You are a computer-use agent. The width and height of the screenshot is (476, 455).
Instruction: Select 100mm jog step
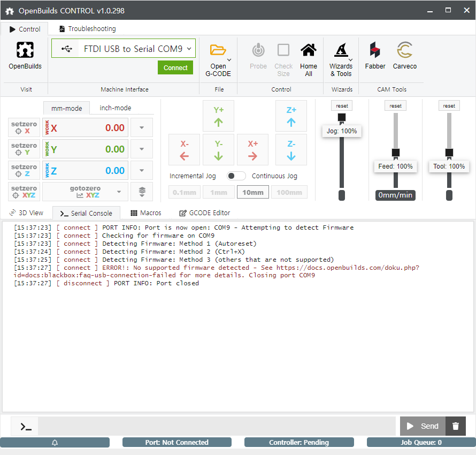click(289, 192)
